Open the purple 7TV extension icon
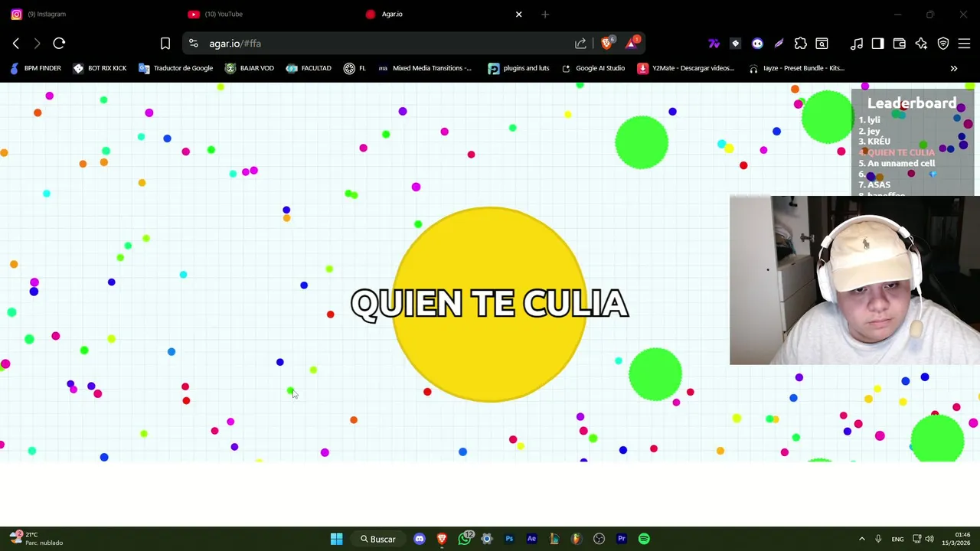This screenshot has width=980, height=551. 714,44
